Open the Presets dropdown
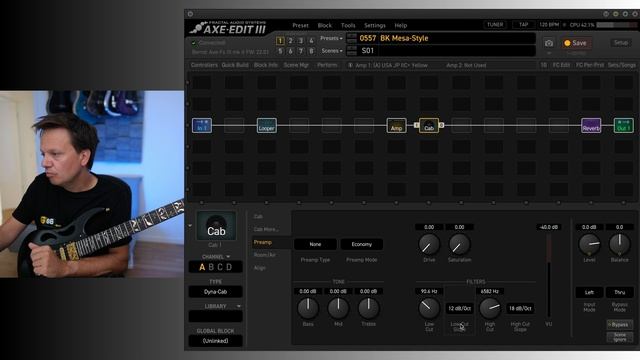 click(x=331, y=38)
